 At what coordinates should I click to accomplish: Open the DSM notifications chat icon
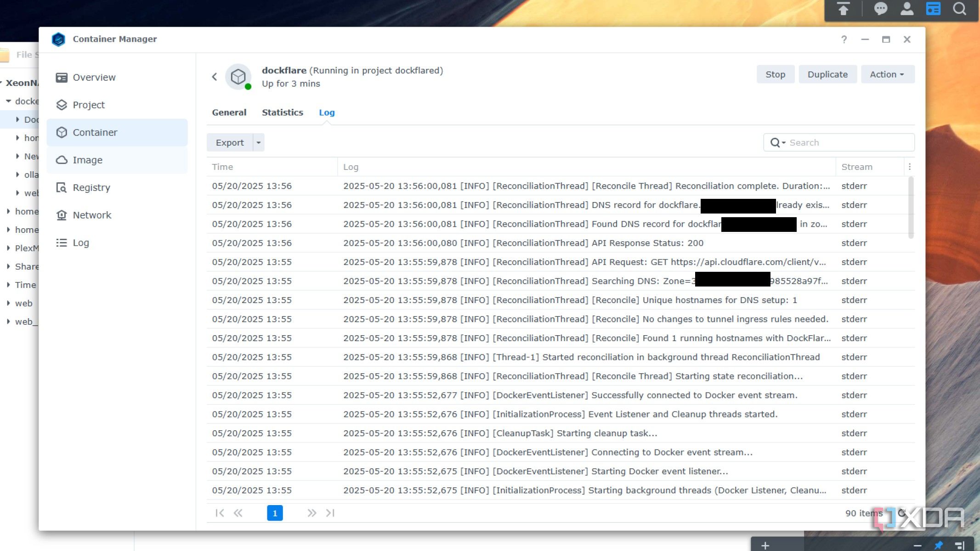click(880, 9)
